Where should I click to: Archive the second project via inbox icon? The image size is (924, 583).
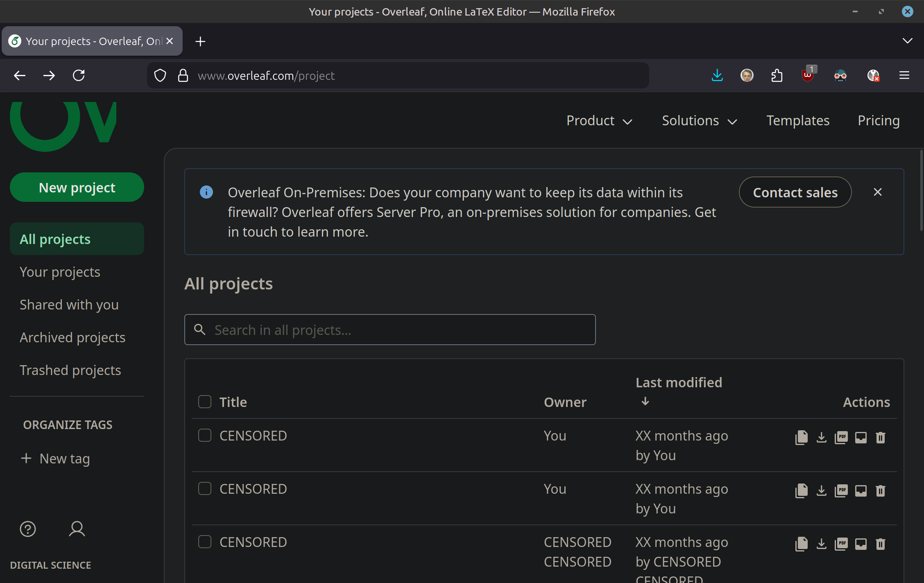pos(861,490)
